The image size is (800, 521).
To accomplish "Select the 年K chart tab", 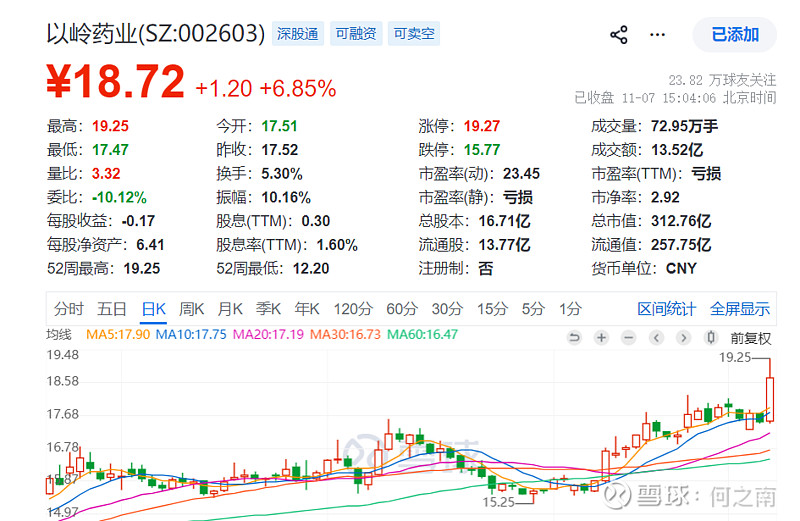I will [307, 309].
